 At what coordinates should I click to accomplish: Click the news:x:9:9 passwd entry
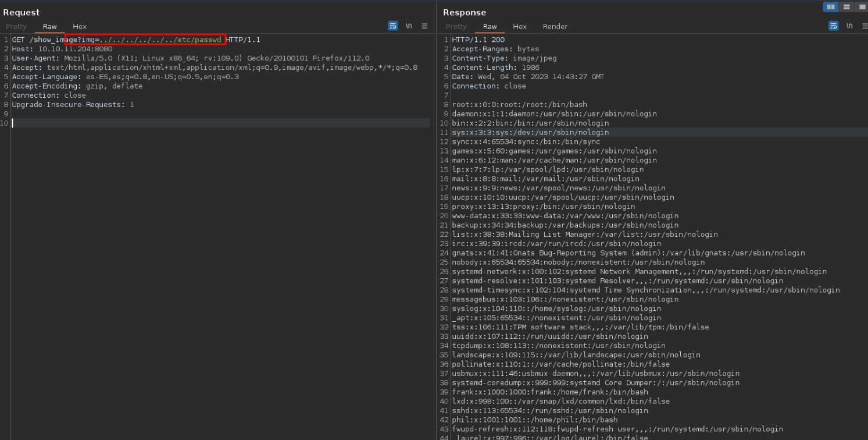pos(559,189)
